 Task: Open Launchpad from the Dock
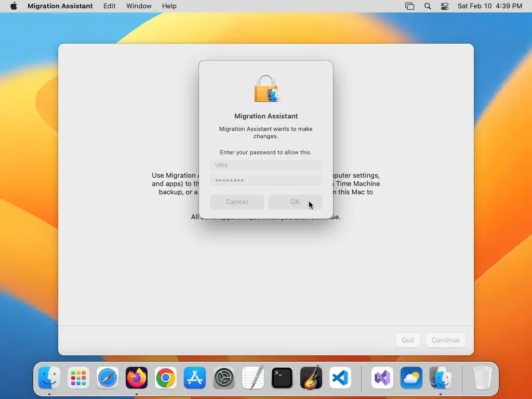(x=78, y=378)
